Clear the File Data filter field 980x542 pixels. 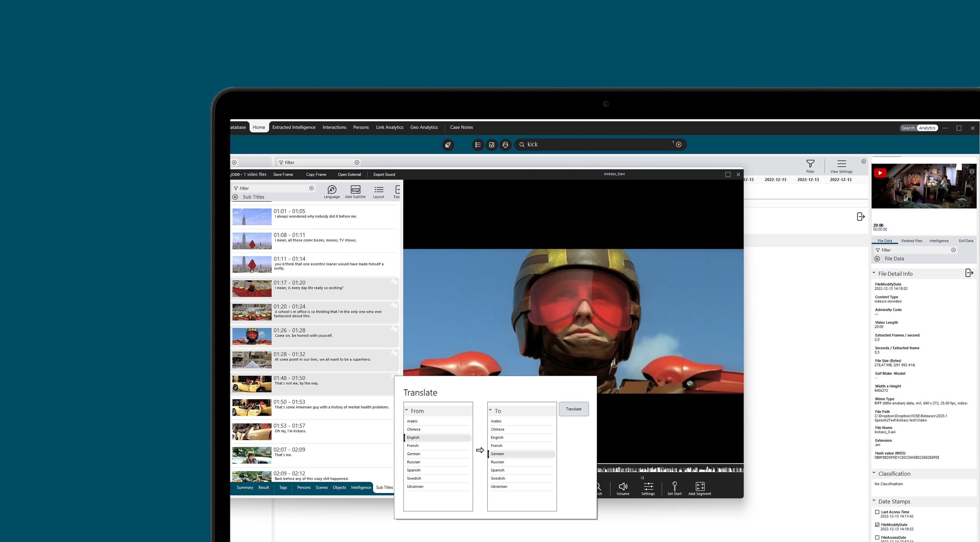[x=953, y=250]
